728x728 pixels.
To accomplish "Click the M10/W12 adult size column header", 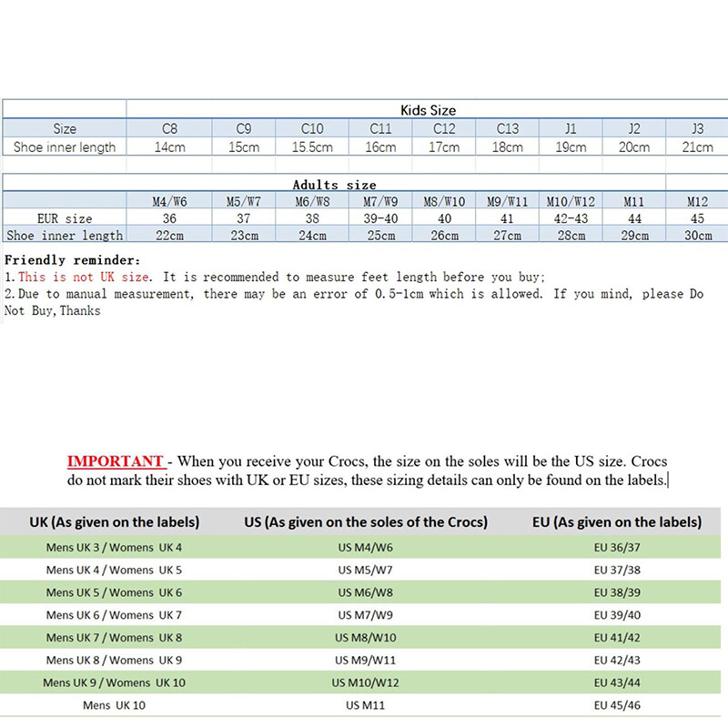I will pos(571,201).
